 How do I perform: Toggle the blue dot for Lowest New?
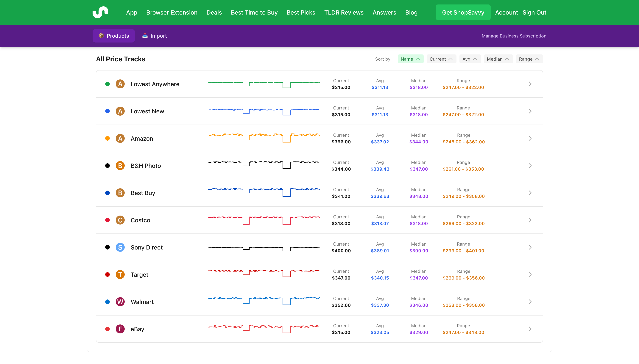(x=107, y=111)
